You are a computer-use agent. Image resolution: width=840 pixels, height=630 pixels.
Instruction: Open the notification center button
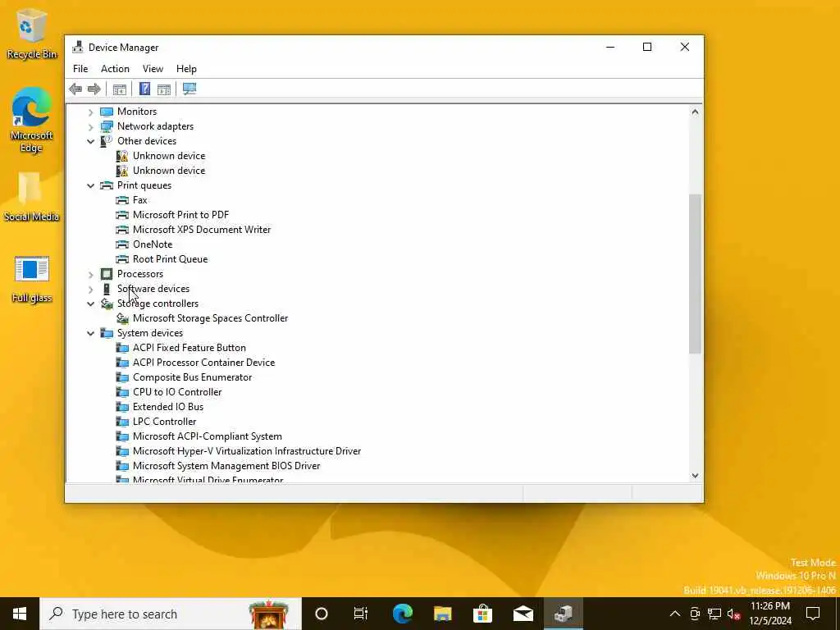tap(813, 614)
